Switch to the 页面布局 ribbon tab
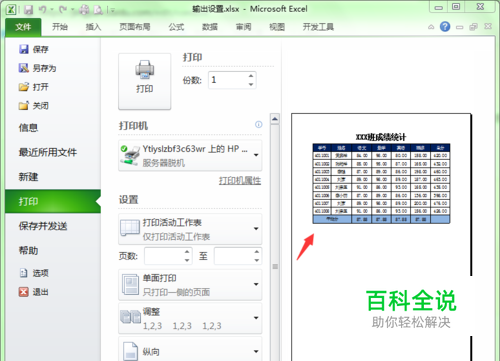Image resolution: width=500 pixels, height=361 pixels. 135,27
